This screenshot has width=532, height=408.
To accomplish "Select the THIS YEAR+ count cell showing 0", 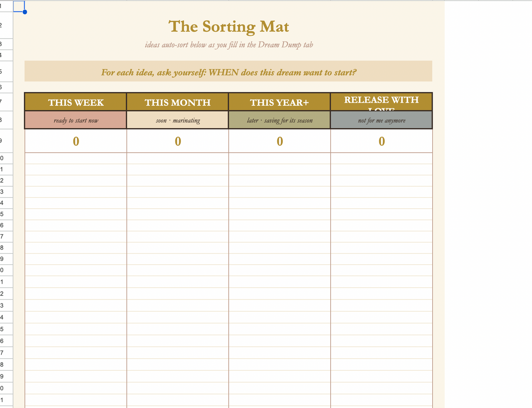I will pos(279,141).
